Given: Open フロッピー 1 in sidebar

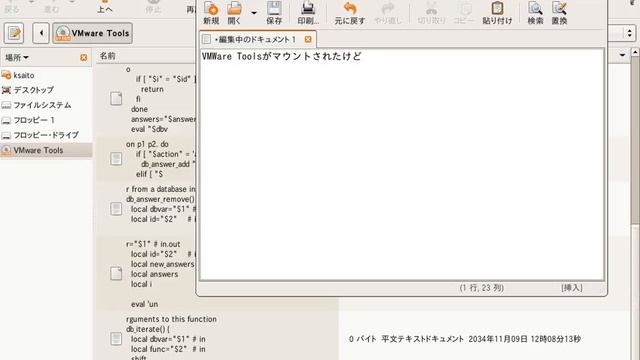Looking at the screenshot, I should click(x=34, y=120).
